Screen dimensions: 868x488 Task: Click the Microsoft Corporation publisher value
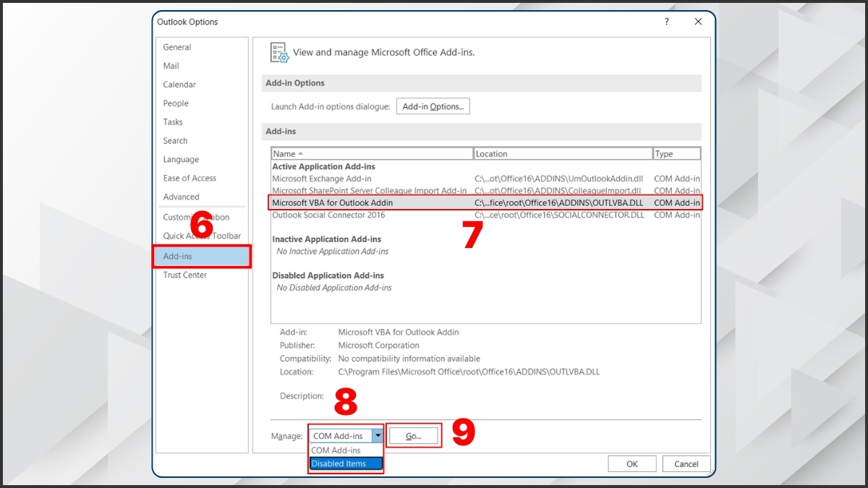coord(378,346)
